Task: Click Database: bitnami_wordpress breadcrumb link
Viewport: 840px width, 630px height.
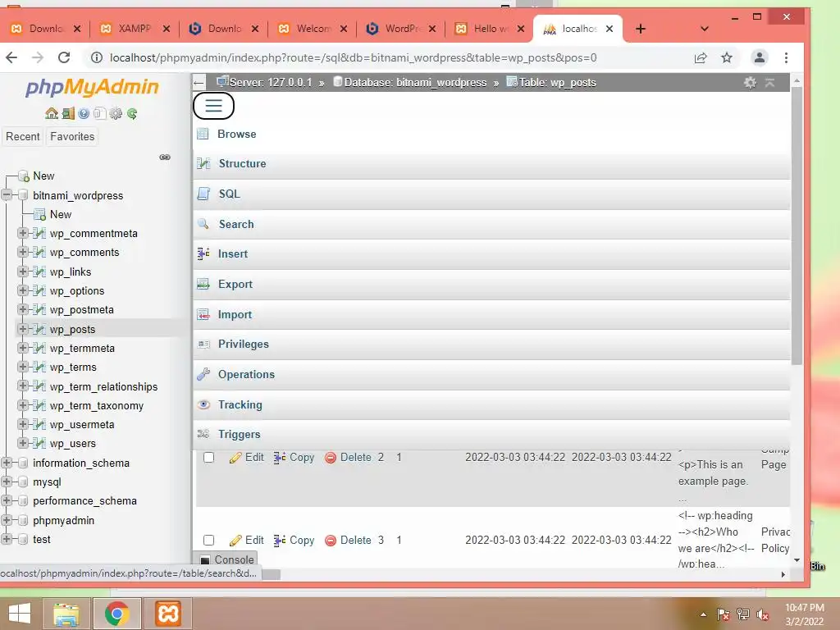Action: tap(415, 83)
